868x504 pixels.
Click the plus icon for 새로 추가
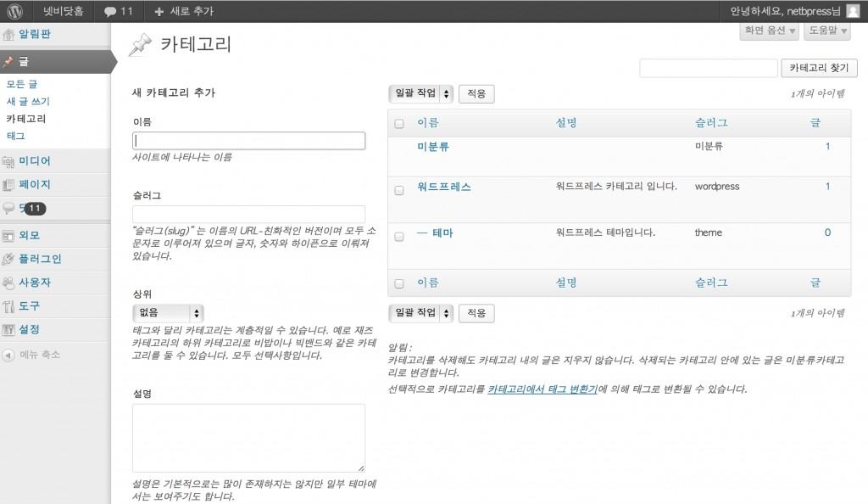159,12
